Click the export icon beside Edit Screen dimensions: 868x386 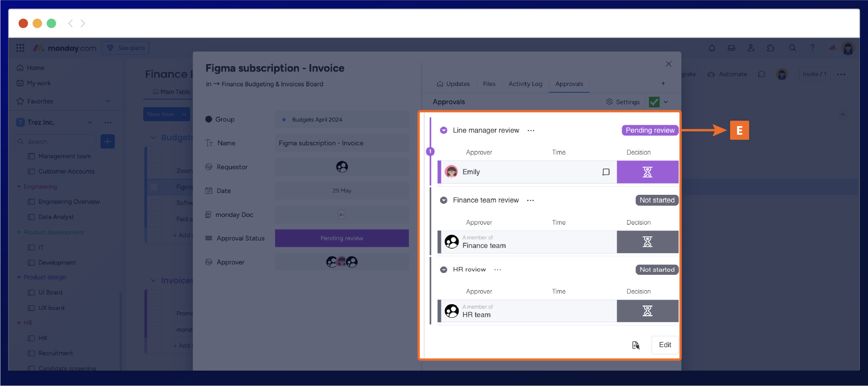(x=636, y=345)
